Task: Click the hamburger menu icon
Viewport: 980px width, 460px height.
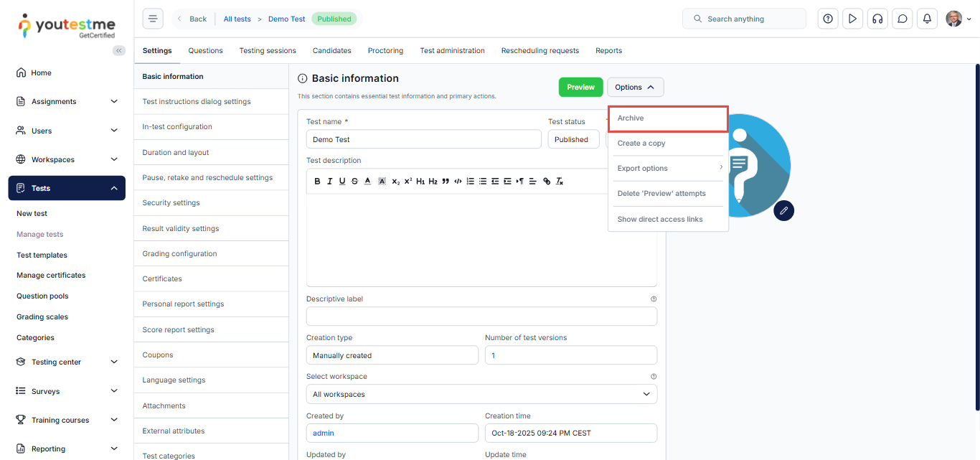Action: coord(153,19)
